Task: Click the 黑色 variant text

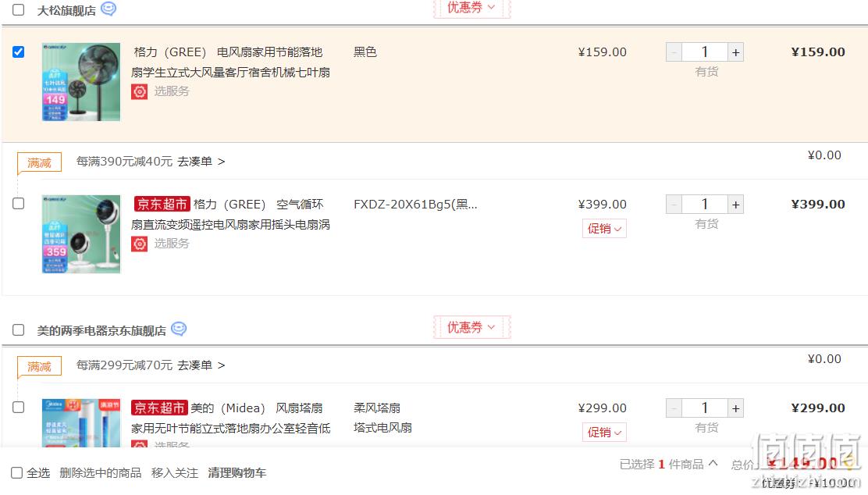Action: [x=365, y=52]
